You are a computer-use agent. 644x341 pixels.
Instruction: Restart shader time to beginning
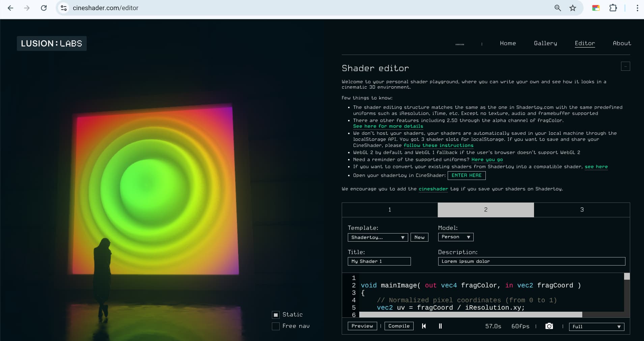424,326
